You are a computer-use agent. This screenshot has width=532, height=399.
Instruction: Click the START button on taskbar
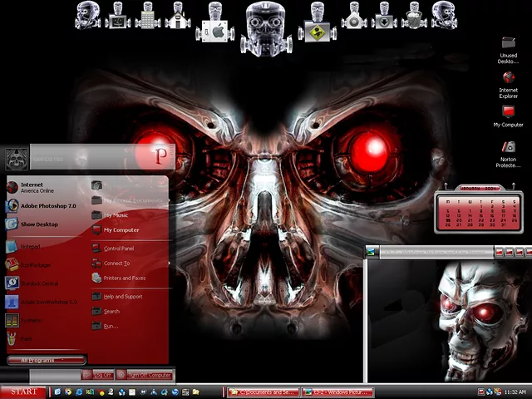coord(23,392)
